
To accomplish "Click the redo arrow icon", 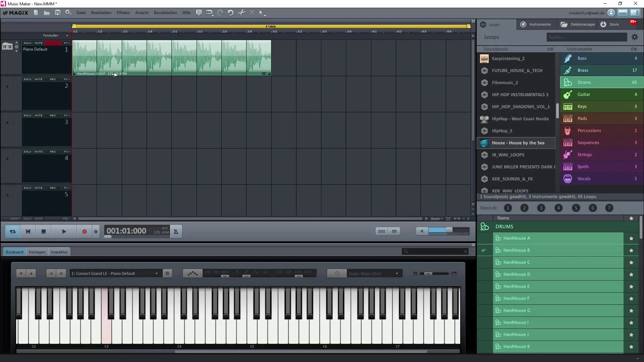I will [x=220, y=13].
